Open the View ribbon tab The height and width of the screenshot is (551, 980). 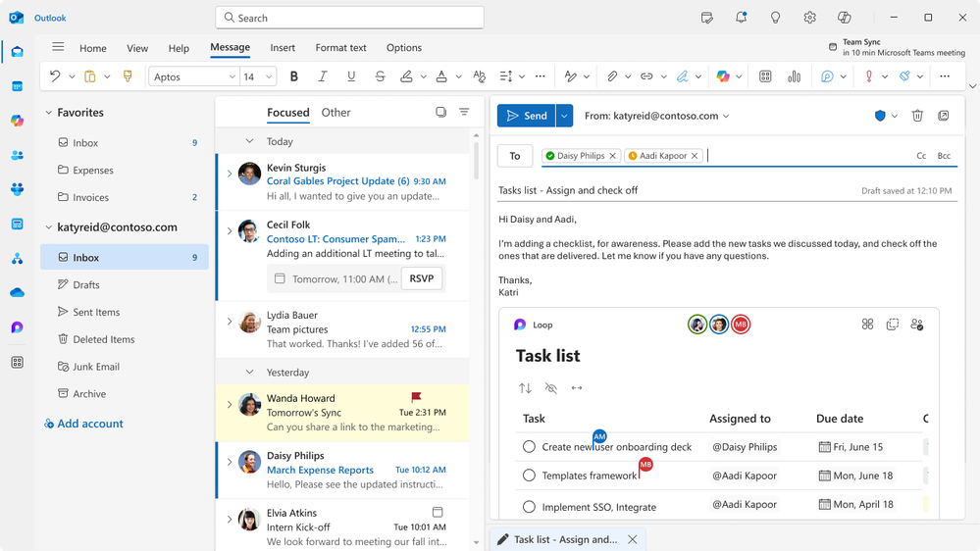coord(137,48)
